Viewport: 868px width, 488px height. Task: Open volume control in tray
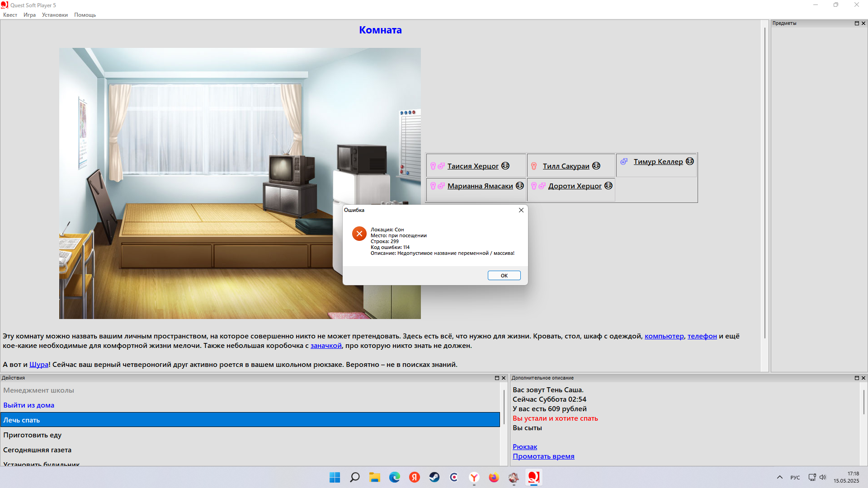point(823,477)
